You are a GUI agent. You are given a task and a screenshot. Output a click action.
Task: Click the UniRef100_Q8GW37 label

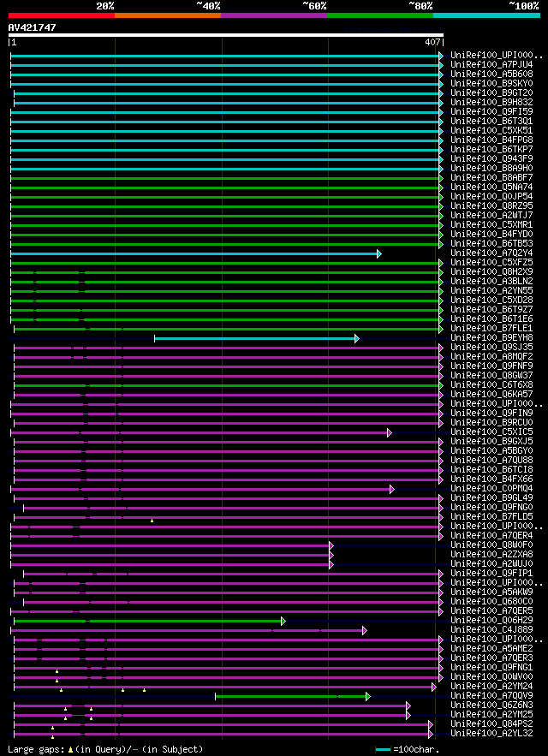491,375
